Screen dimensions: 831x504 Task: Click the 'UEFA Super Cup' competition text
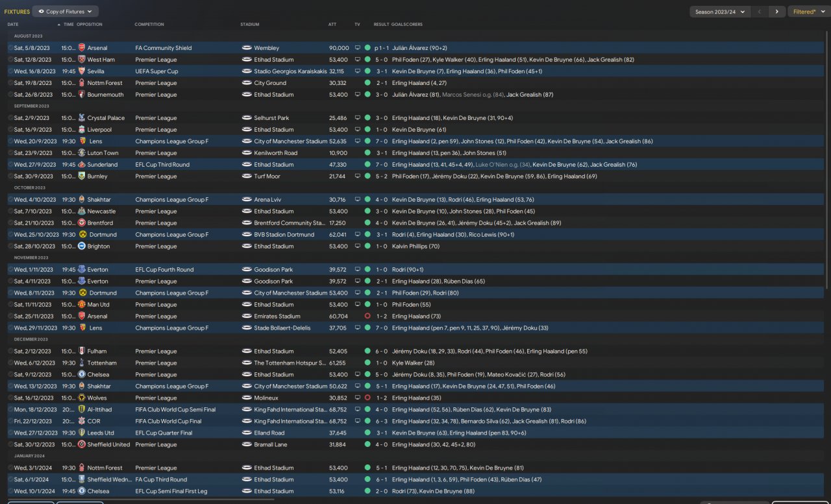tap(156, 71)
